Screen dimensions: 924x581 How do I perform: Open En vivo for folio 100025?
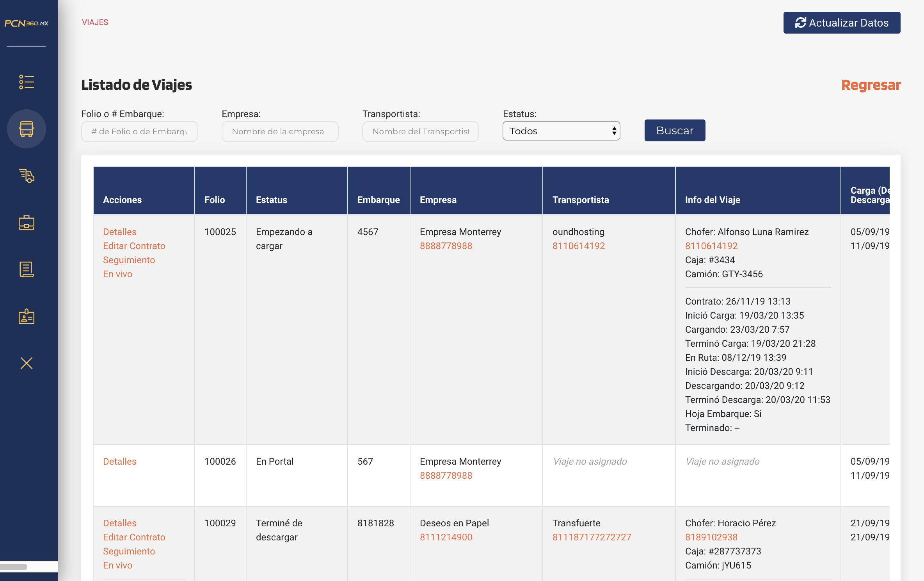117,274
